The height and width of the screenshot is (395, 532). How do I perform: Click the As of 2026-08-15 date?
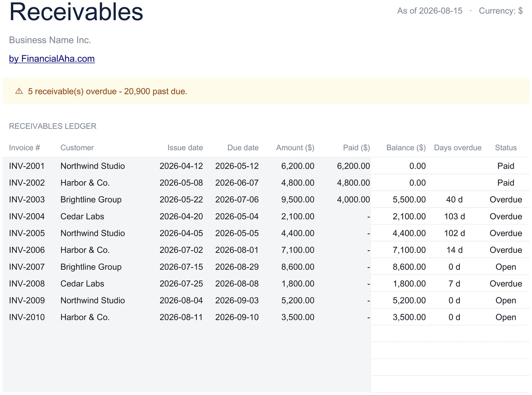(x=430, y=11)
